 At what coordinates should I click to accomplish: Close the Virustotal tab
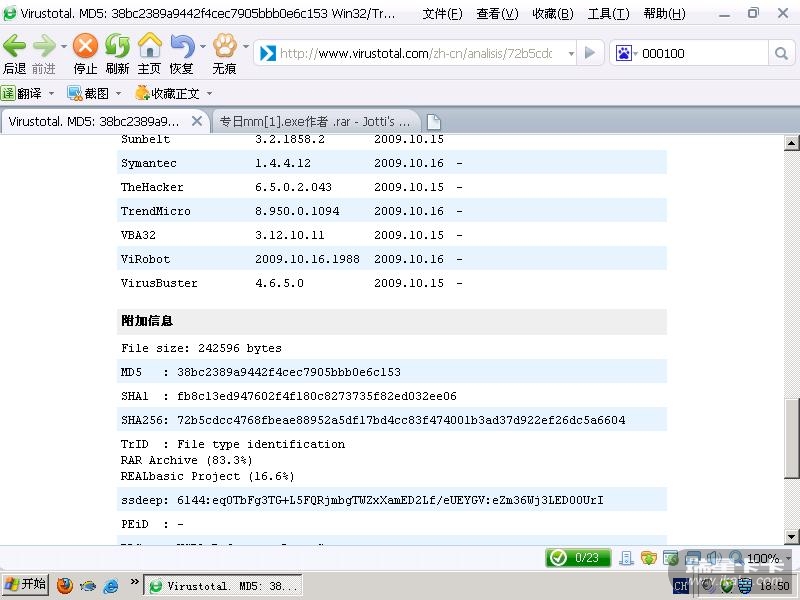[x=196, y=121]
